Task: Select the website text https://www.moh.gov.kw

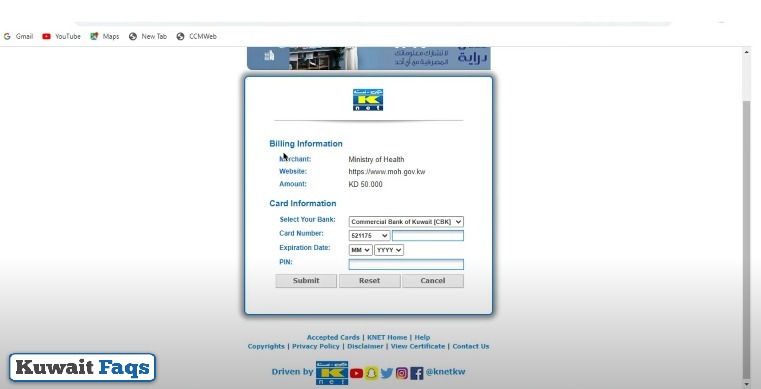Action: 387,172
